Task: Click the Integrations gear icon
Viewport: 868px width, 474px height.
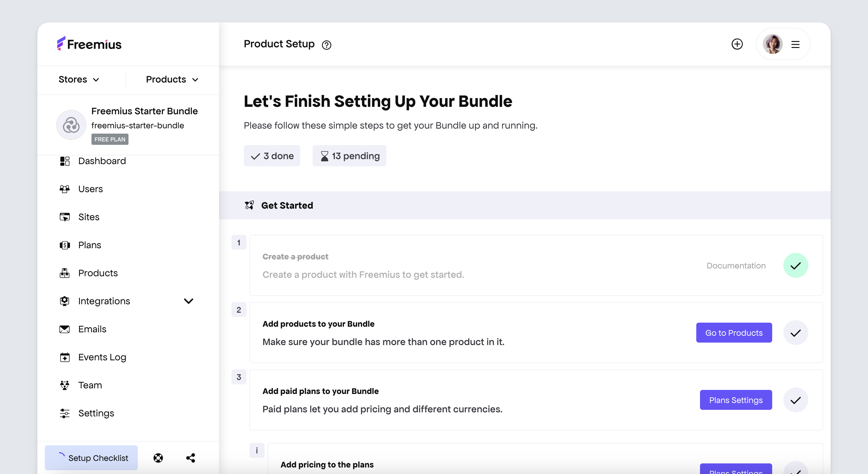Action: click(65, 301)
